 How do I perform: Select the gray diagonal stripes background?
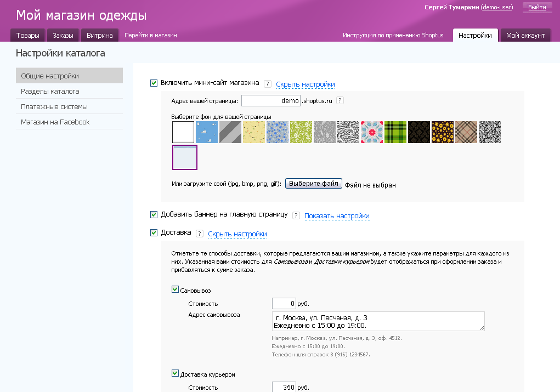point(230,132)
